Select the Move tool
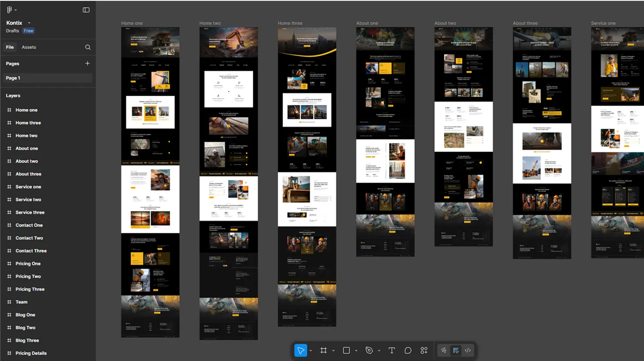Image resolution: width=644 pixels, height=361 pixels. (301, 350)
